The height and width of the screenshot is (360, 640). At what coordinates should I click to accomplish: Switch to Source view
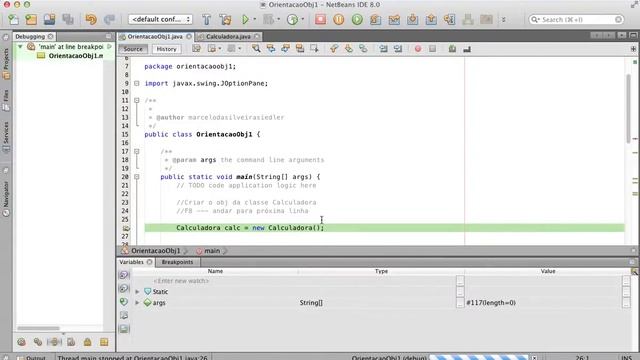click(133, 49)
